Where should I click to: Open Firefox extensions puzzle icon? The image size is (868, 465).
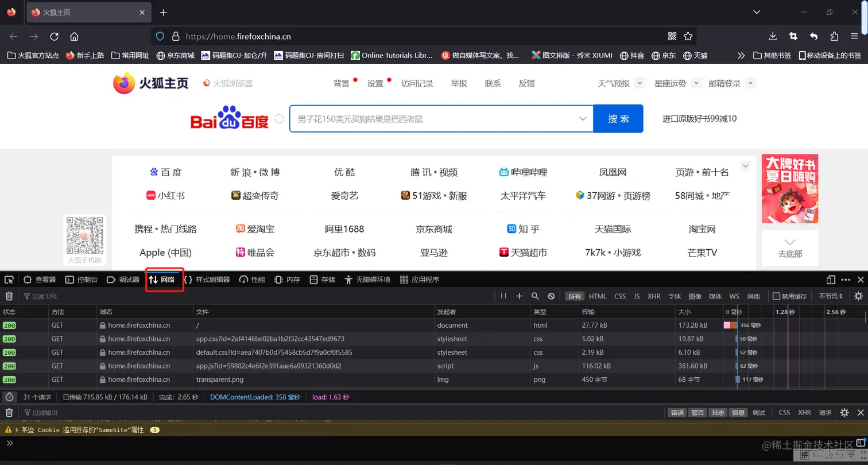click(834, 36)
